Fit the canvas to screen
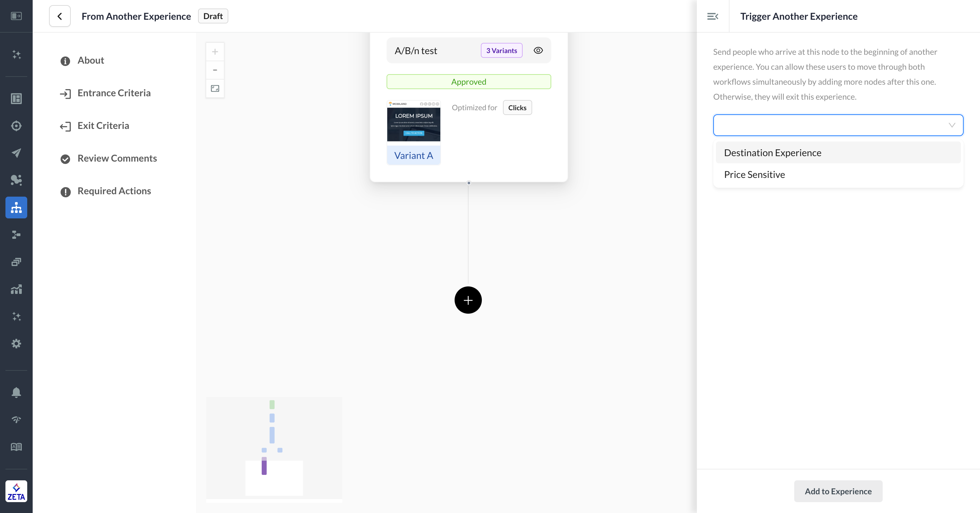Screen dimensions: 980x513 (215, 88)
